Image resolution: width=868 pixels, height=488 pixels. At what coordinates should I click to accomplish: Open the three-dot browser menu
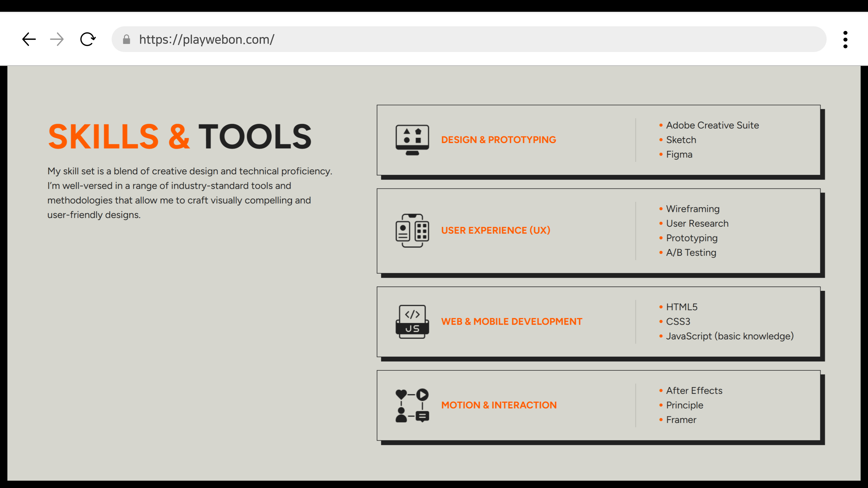point(845,39)
